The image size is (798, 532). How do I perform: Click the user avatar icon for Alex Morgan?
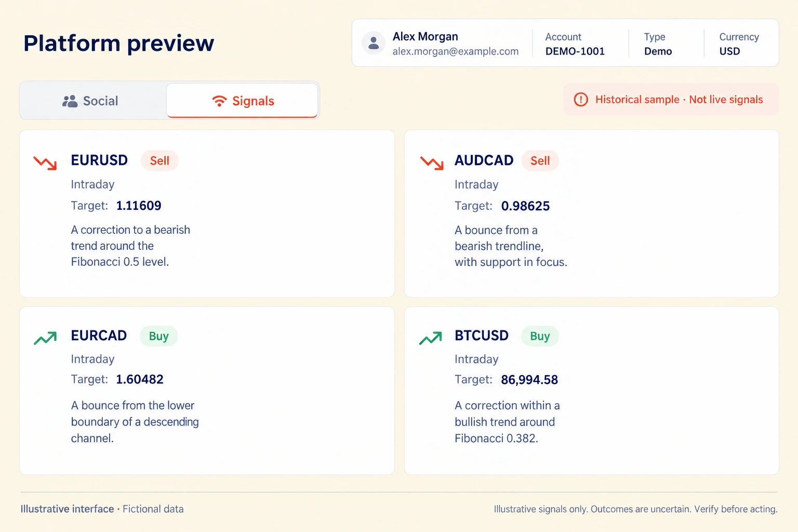373,43
